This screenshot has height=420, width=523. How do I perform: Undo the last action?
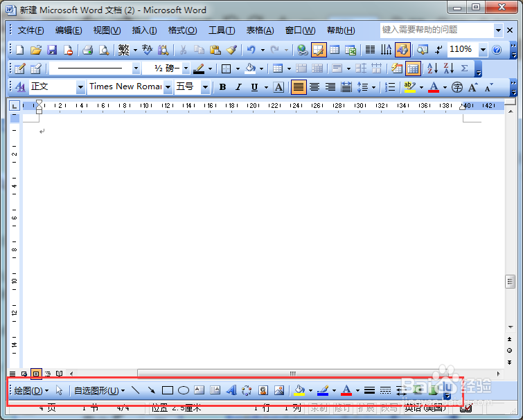(251, 50)
